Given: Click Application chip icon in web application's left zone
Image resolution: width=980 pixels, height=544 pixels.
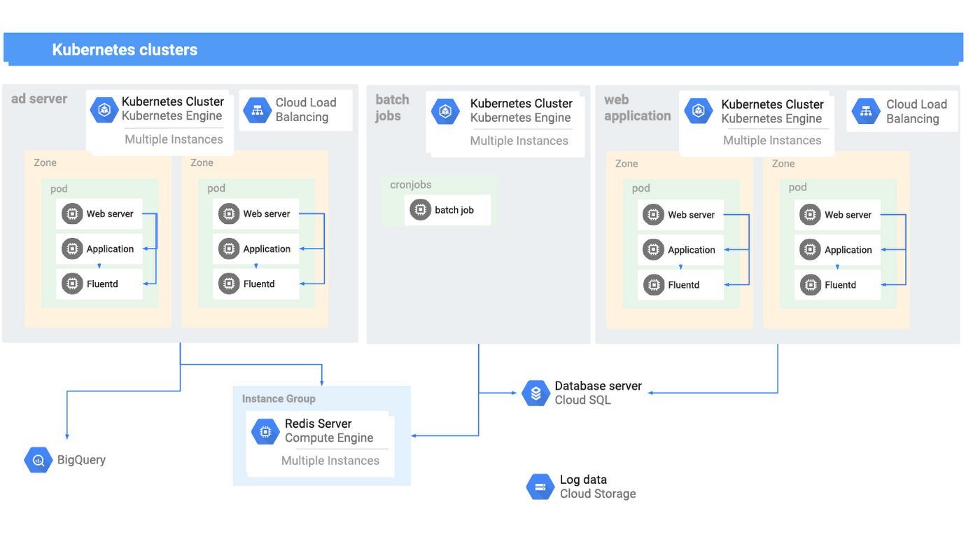Looking at the screenshot, I should click(654, 249).
